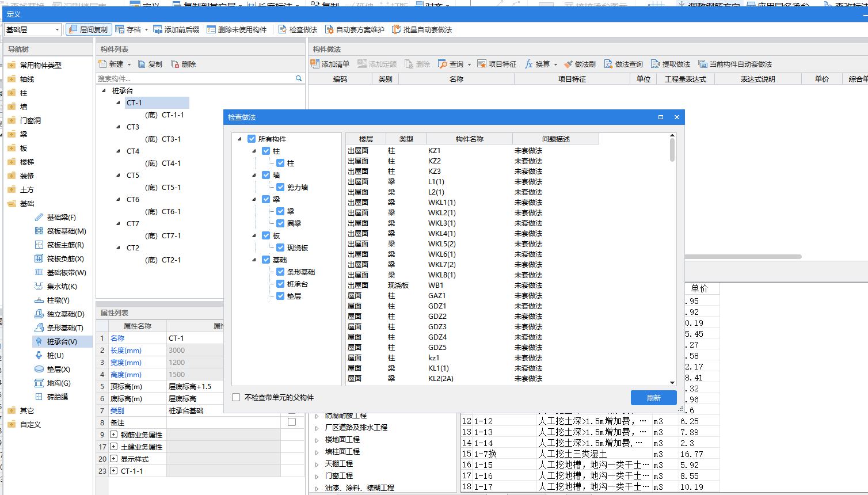
Task: Click the 删除 icon in 构件列表
Action: [175, 64]
